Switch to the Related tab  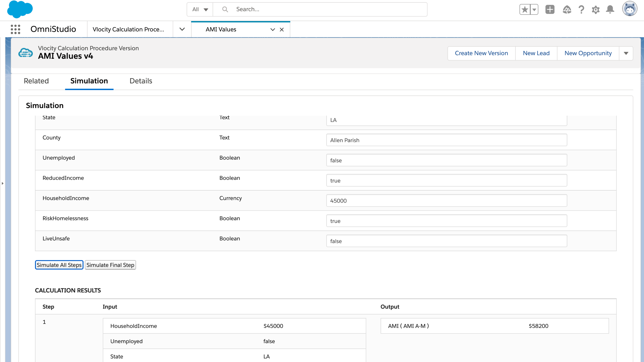tap(36, 81)
